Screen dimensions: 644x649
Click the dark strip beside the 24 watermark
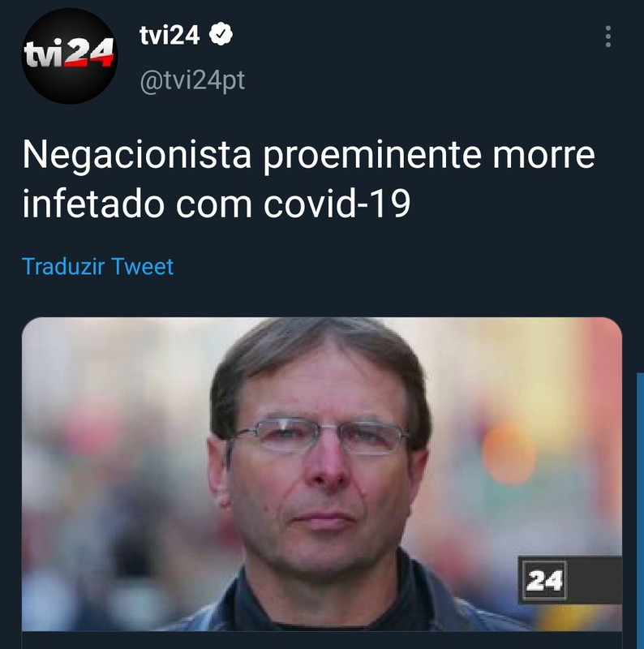pyautogui.click(x=595, y=580)
